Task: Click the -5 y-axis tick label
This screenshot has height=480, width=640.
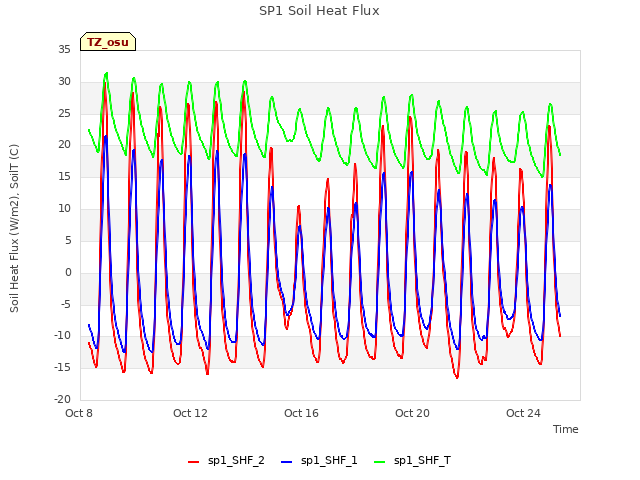Action: (x=66, y=304)
